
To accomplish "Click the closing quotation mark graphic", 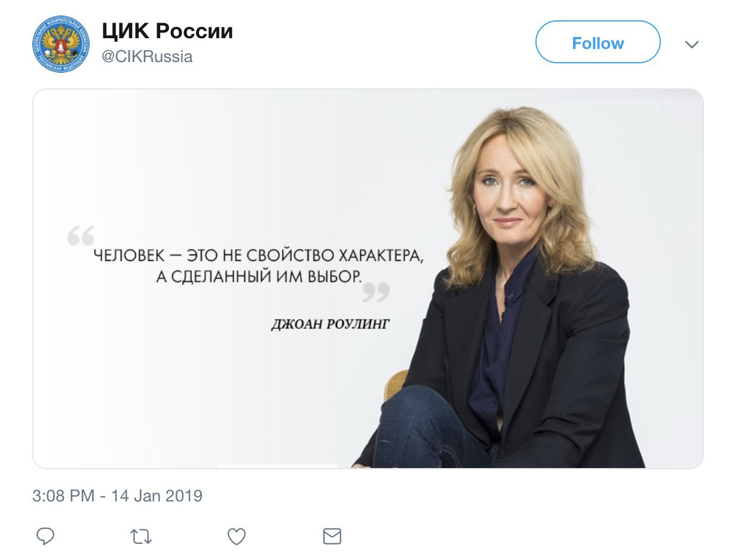I will click(376, 292).
